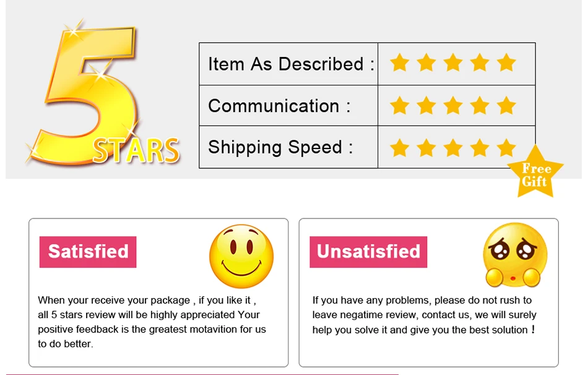Select first star in Shipping Speed row
This screenshot has height=375, width=588.
[x=399, y=147]
